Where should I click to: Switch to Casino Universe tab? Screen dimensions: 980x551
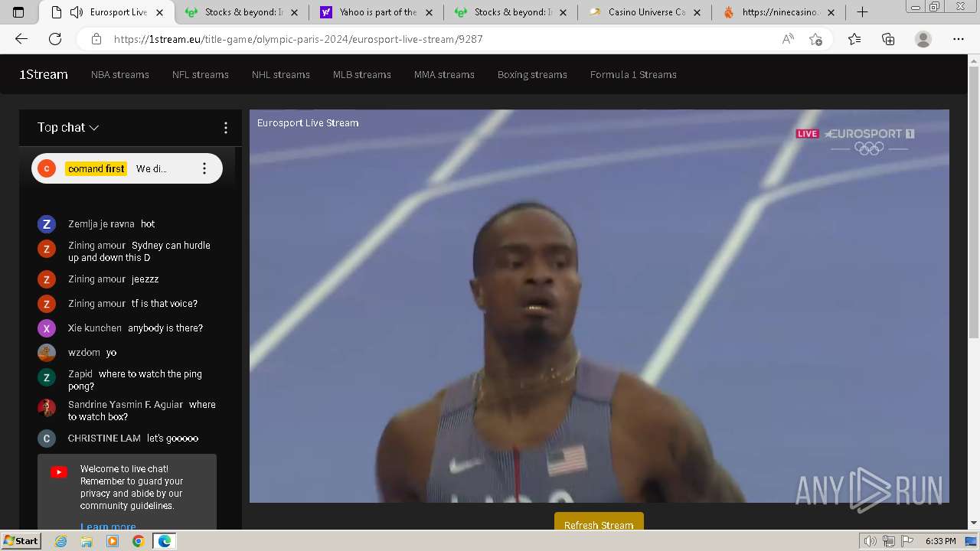(645, 12)
